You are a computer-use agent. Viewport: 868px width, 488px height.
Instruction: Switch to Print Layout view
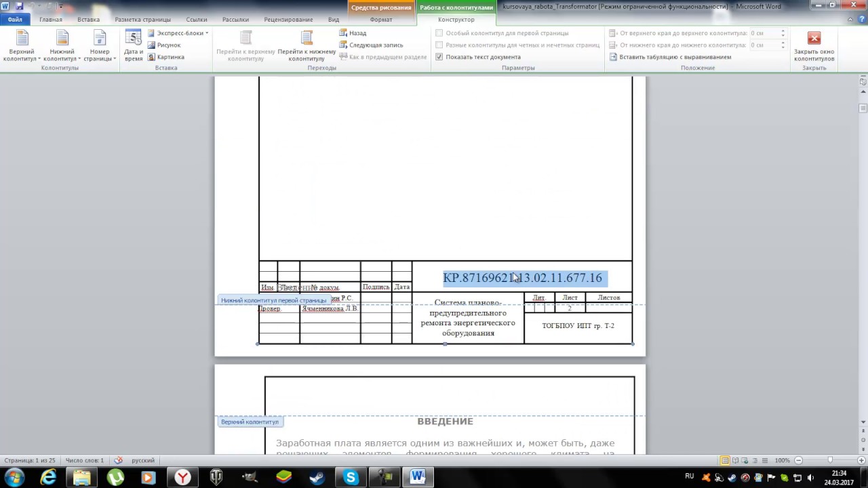pyautogui.click(x=725, y=461)
